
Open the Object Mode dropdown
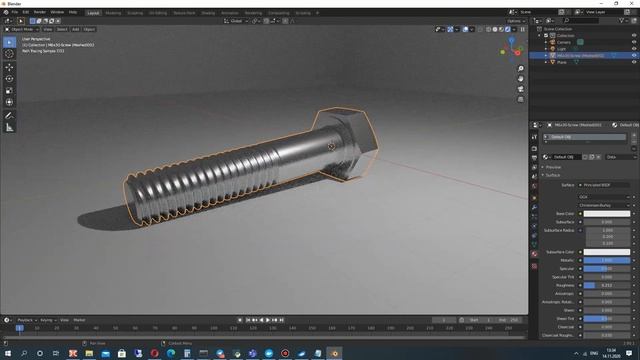(x=22, y=29)
